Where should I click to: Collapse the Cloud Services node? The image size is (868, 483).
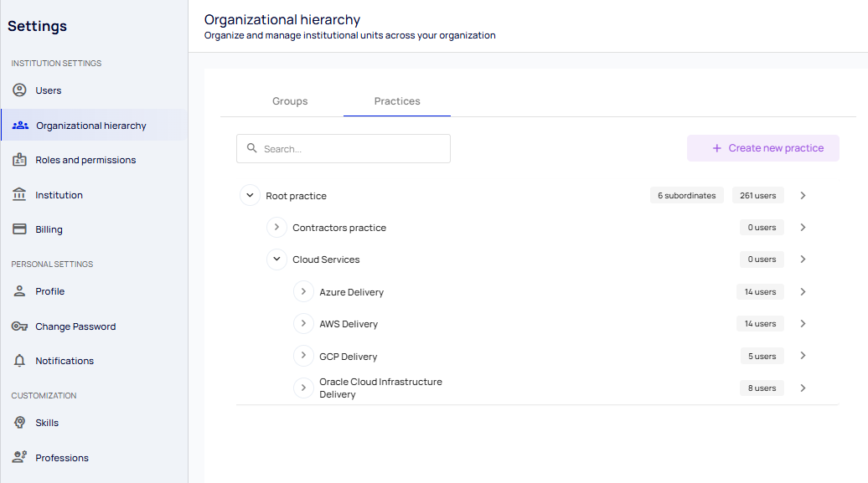pyautogui.click(x=276, y=259)
